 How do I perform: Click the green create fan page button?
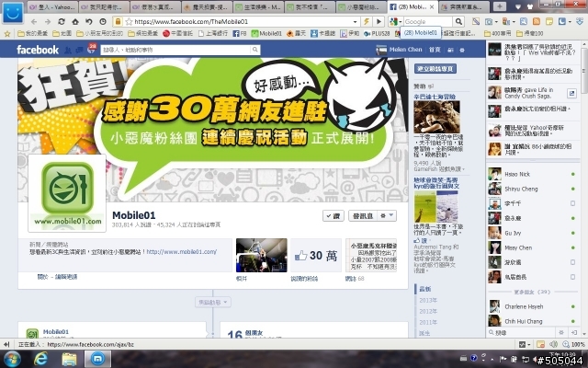point(435,69)
